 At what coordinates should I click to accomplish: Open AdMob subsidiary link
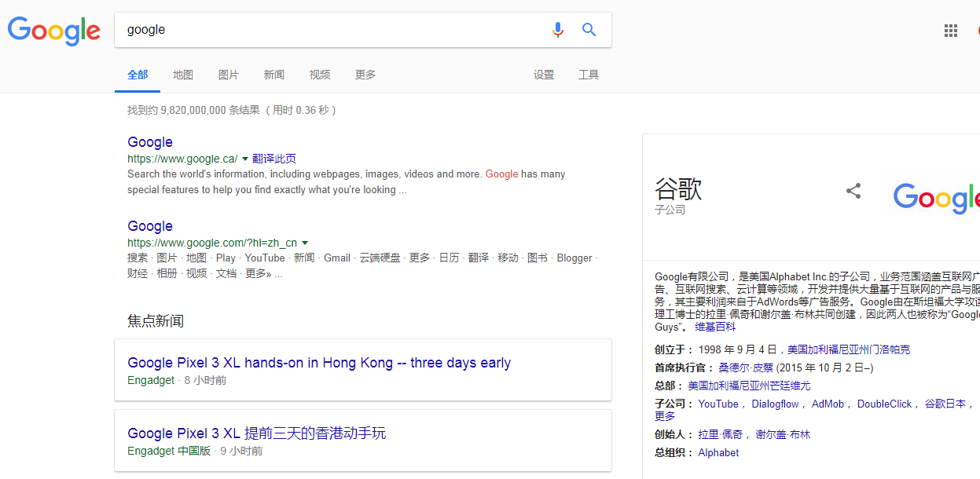[828, 404]
